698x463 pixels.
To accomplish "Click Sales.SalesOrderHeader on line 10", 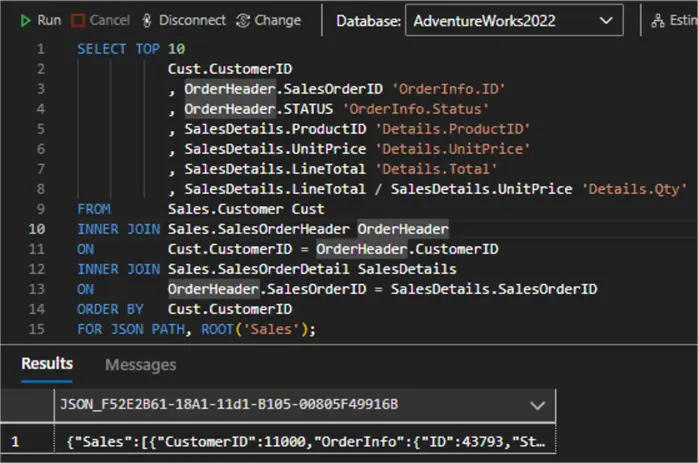I will (259, 229).
